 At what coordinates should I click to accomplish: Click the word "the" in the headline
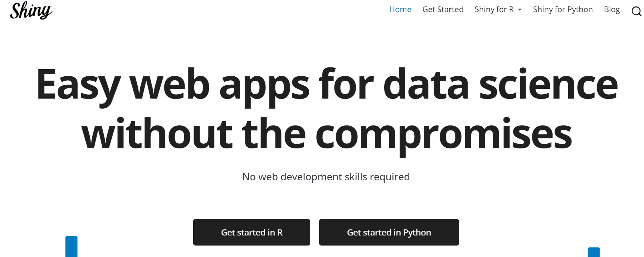[x=274, y=134]
